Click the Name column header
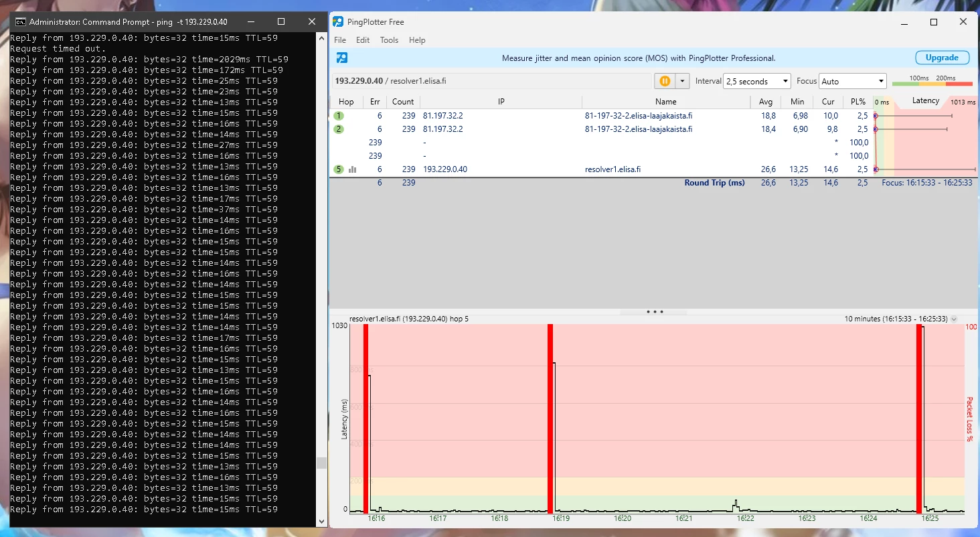 click(x=666, y=102)
